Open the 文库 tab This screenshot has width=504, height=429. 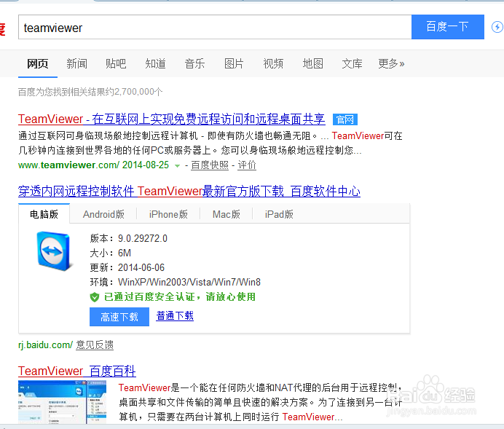[x=352, y=63]
